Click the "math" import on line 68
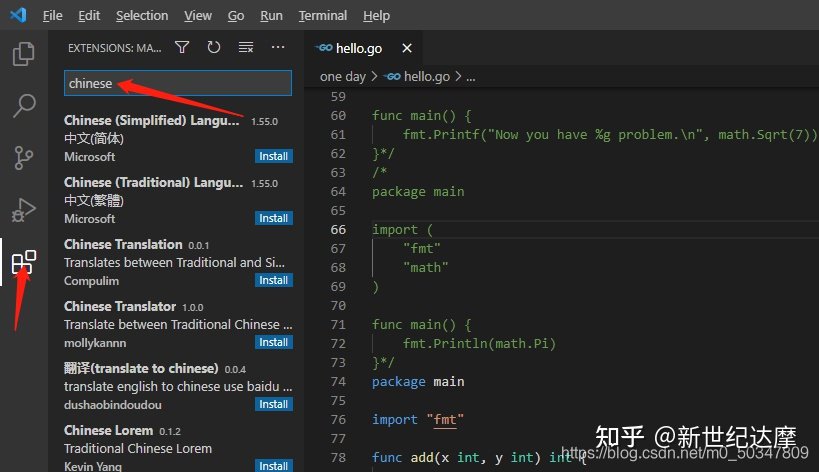The height and width of the screenshot is (472, 819). [x=426, y=268]
